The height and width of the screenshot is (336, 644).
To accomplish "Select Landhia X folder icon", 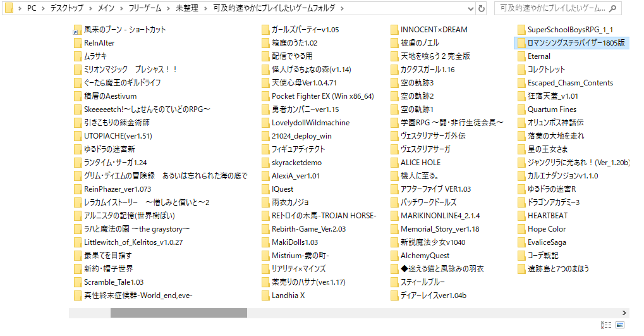I will tap(265, 296).
